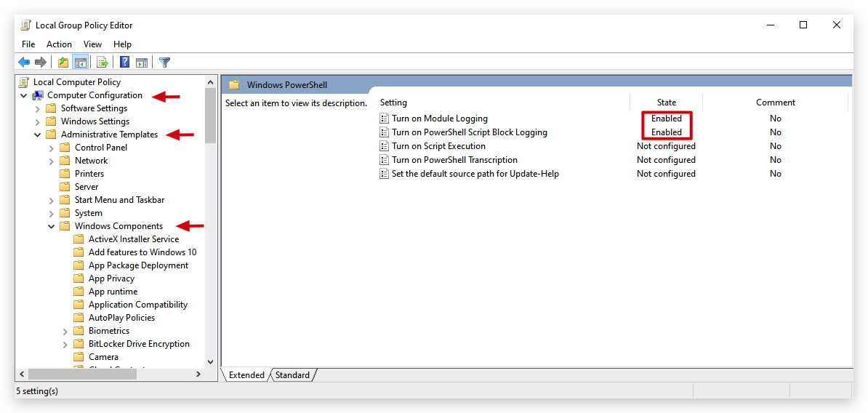Sort by the Comment column header
This screenshot has width=868, height=413.
click(776, 103)
